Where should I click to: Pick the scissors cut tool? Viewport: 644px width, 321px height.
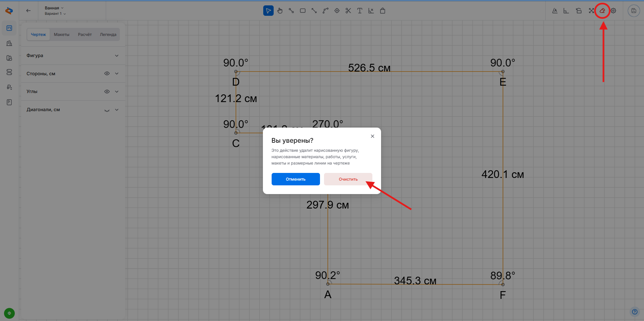(348, 11)
